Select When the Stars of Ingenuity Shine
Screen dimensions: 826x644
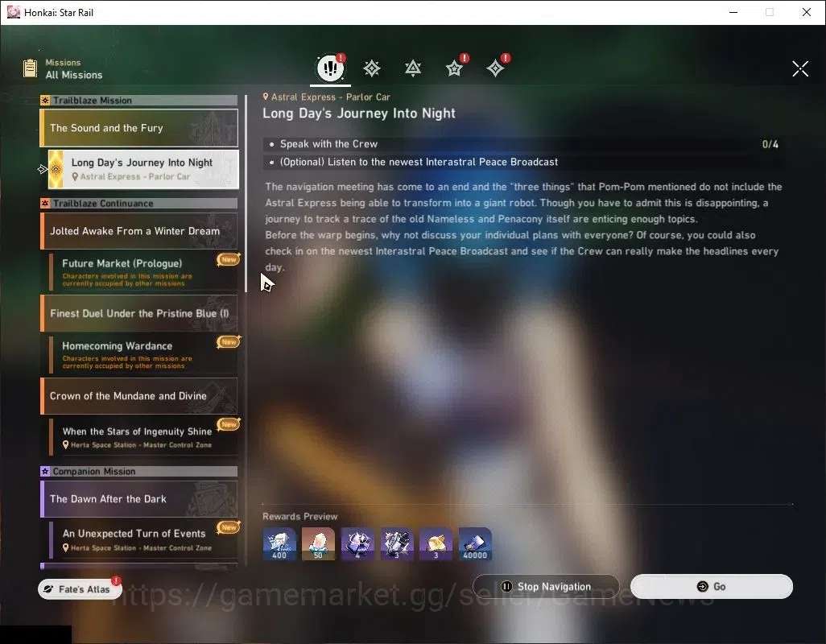pos(143,437)
